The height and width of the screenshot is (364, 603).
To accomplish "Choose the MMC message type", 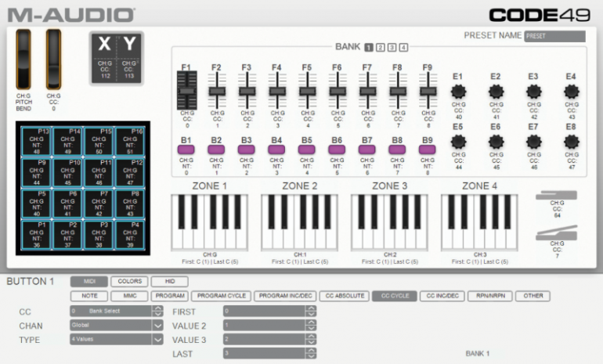I will pyautogui.click(x=129, y=296).
